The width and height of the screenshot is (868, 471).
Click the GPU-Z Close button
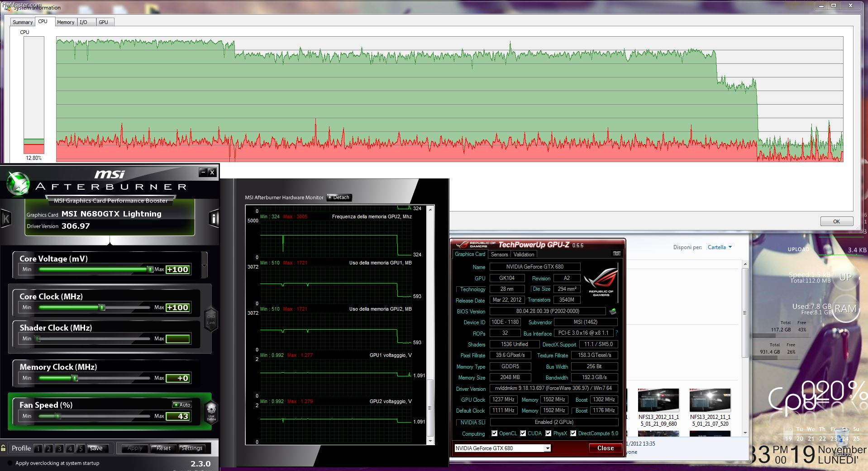pyautogui.click(x=605, y=448)
